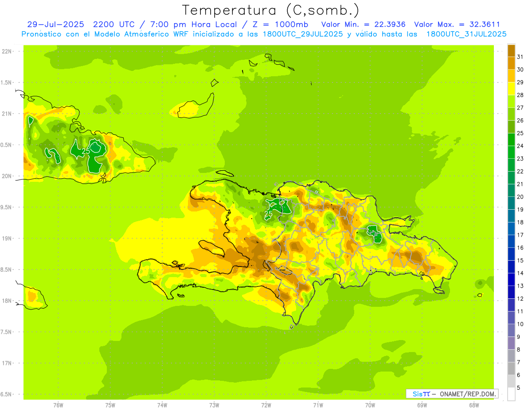
Task: Click the title 'Temperatura (C,somb.)'
Action: pos(271,10)
